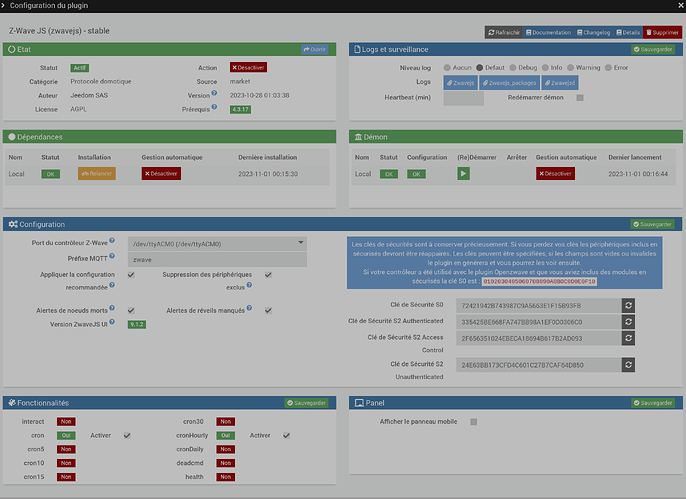The image size is (686, 499).
Task: Disable automatic management of dependencies
Action: coord(161,174)
